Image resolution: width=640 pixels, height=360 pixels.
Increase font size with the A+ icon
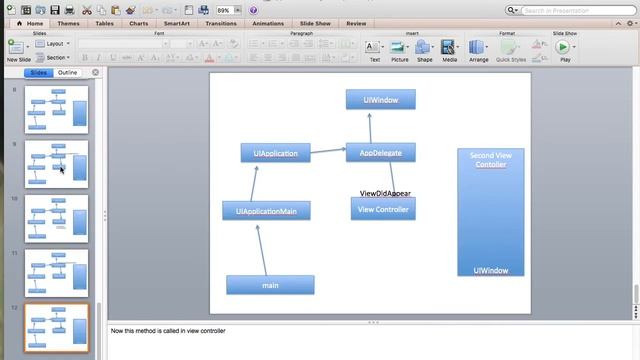tap(203, 44)
